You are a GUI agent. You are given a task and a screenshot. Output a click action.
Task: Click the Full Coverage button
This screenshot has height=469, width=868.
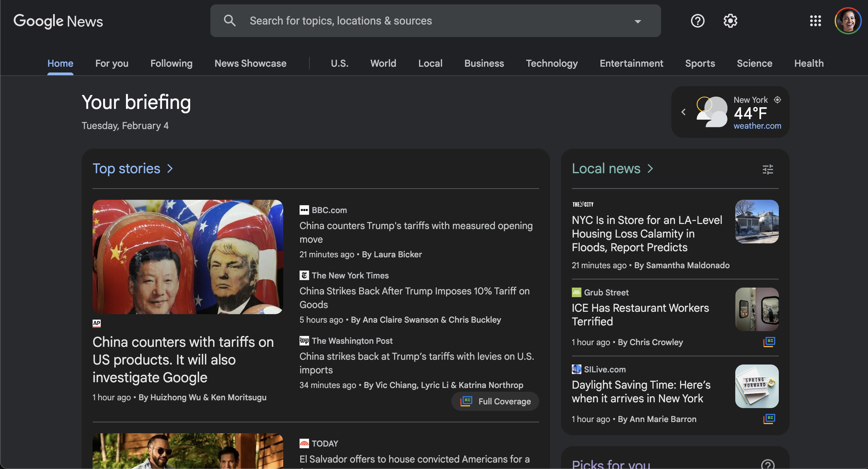pos(495,401)
